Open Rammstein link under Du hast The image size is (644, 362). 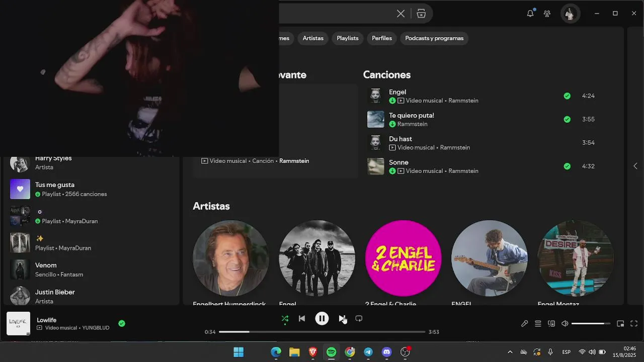[455, 148]
